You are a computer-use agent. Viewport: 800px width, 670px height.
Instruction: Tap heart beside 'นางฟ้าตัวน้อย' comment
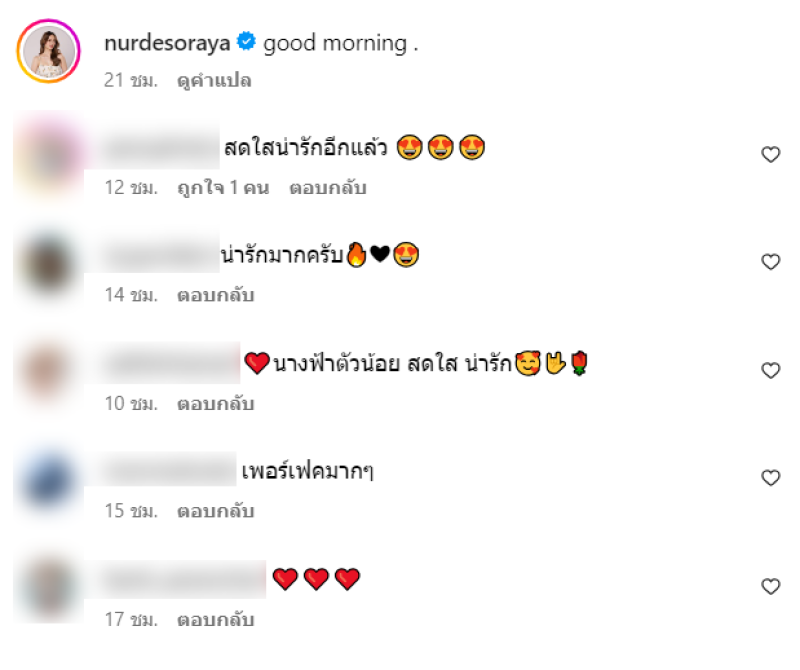(x=770, y=370)
